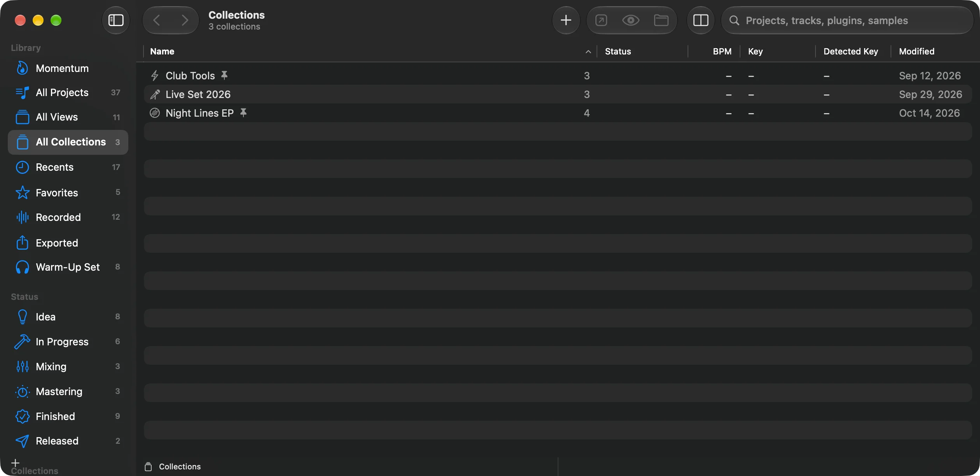Click the Sep 29, 2026 modified date
The height and width of the screenshot is (476, 980).
tap(931, 94)
